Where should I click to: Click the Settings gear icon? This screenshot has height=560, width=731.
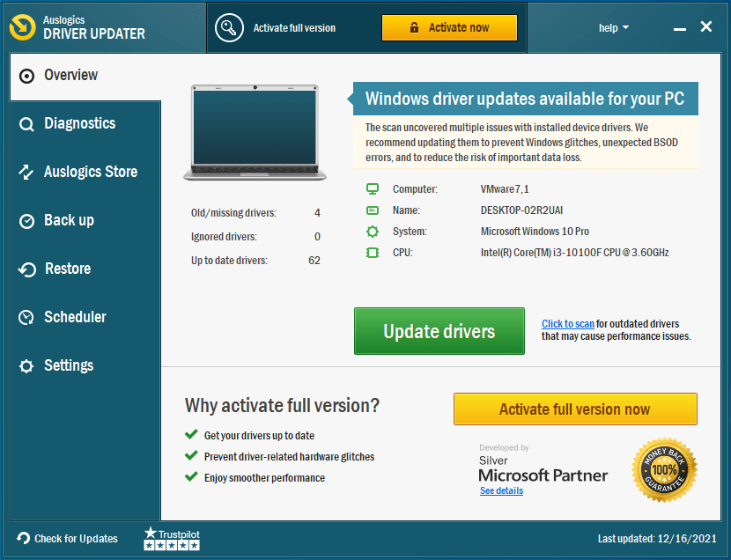click(27, 365)
